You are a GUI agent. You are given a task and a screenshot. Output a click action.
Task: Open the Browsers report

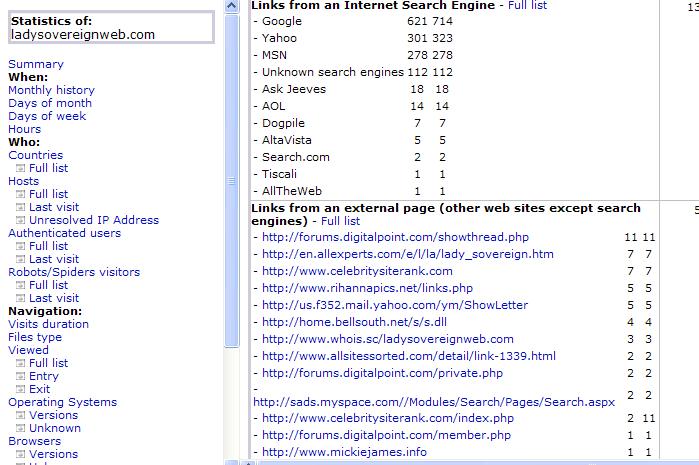click(x=35, y=441)
